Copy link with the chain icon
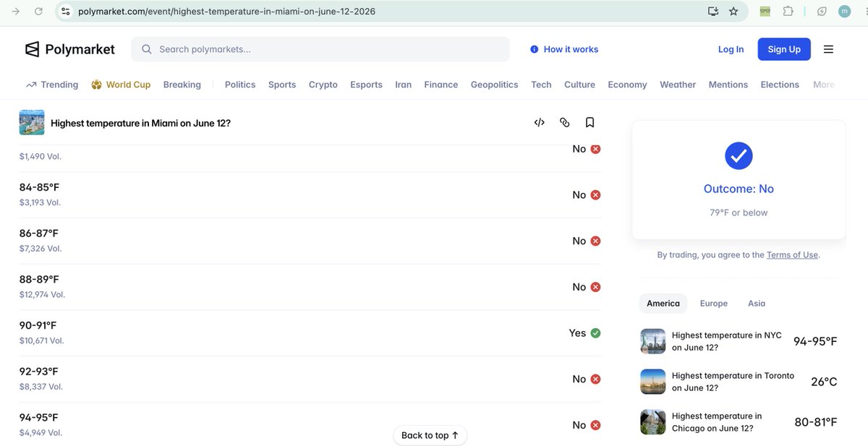The image size is (868, 446). point(565,123)
